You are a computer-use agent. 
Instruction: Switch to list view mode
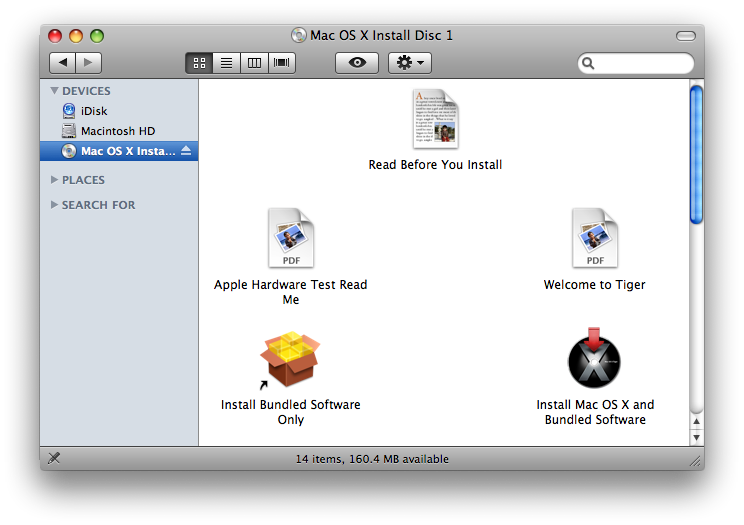(x=227, y=62)
